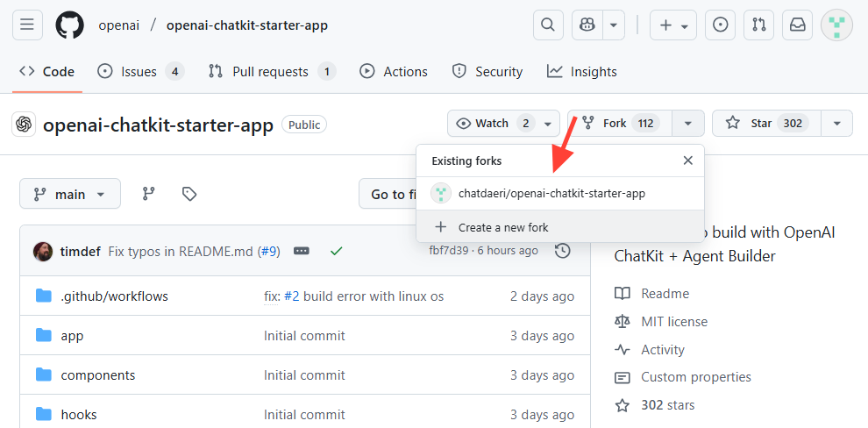
Task: Expand commit message ellipsis button
Action: [301, 251]
